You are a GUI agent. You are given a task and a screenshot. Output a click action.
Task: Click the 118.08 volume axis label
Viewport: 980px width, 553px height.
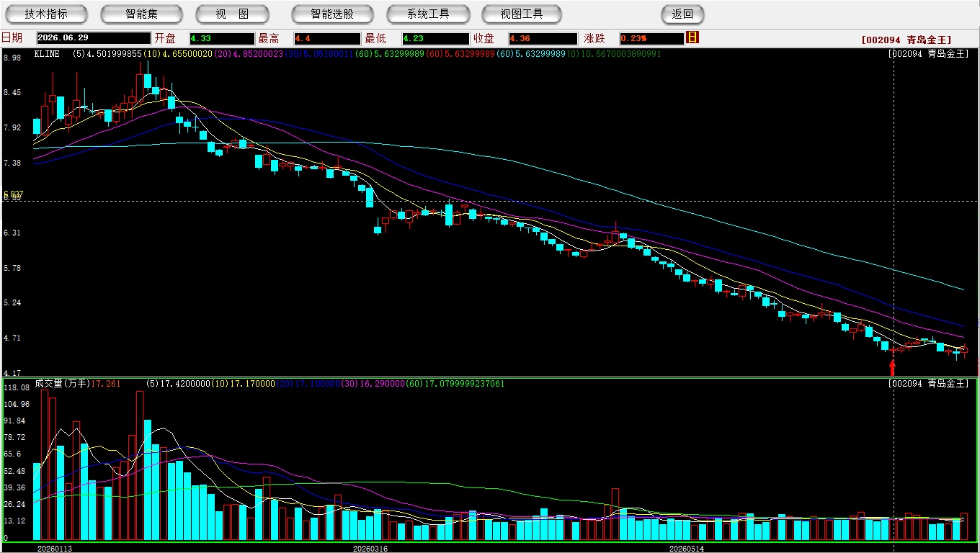[16, 387]
